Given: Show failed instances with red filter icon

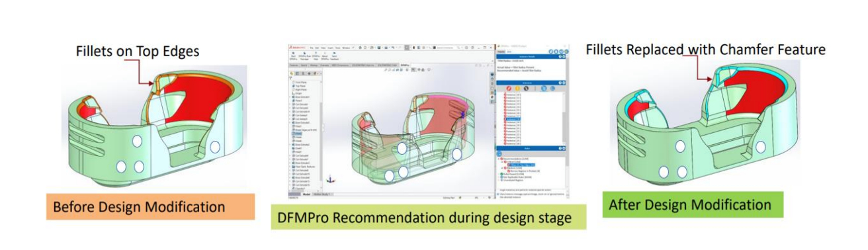Looking at the screenshot, I should click(x=509, y=88).
